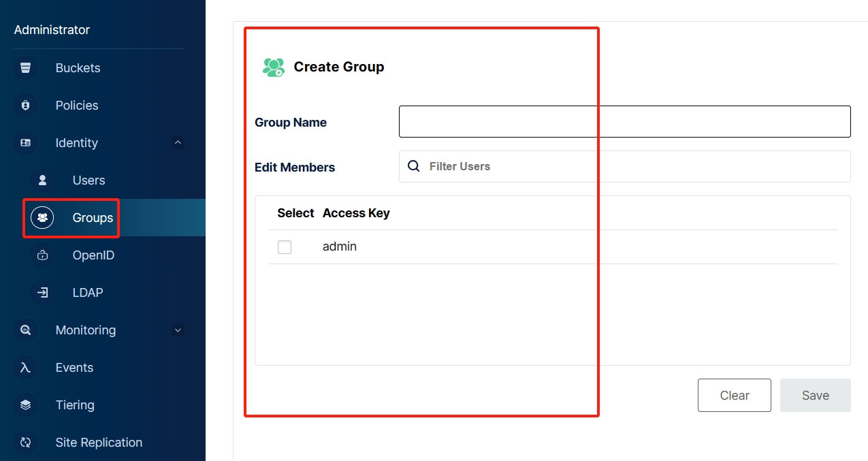Click the Identity card icon
868x461 pixels.
coord(25,143)
